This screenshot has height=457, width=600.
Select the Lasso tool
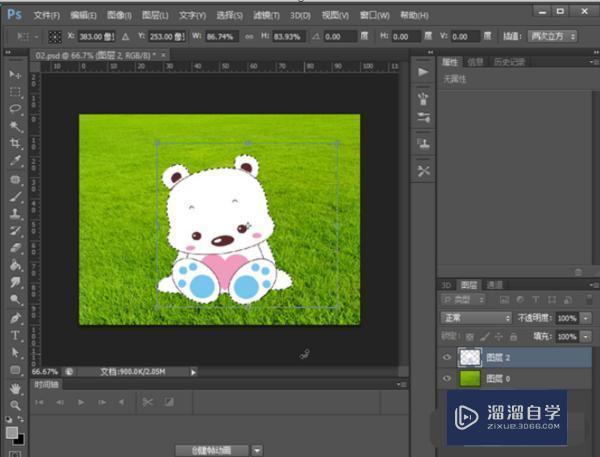point(15,108)
